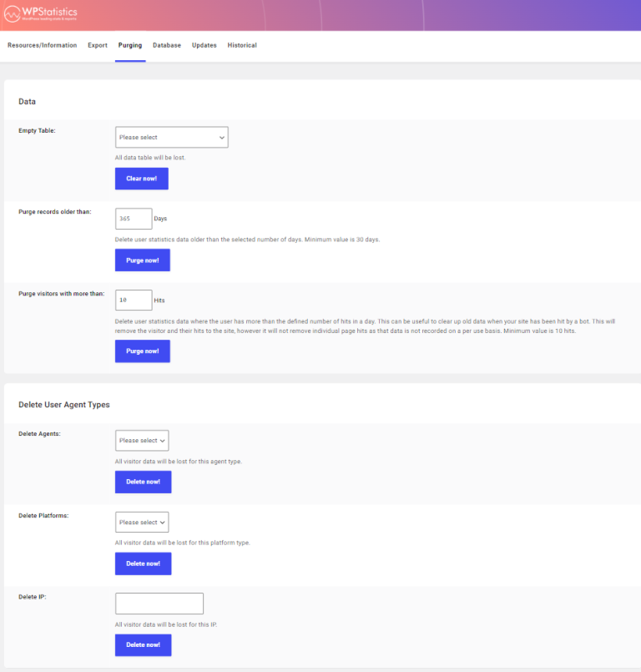Switch to the Export tab
641x672 pixels.
tap(98, 45)
